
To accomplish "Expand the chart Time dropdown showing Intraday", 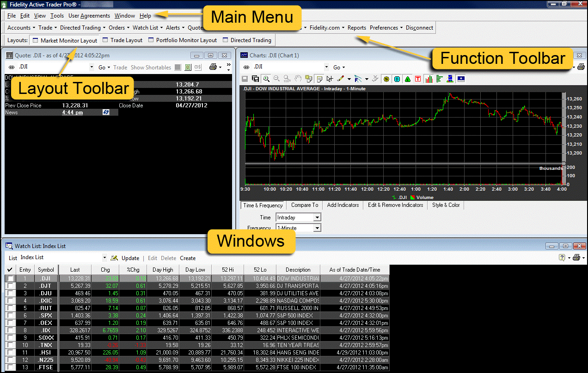I will (x=317, y=218).
